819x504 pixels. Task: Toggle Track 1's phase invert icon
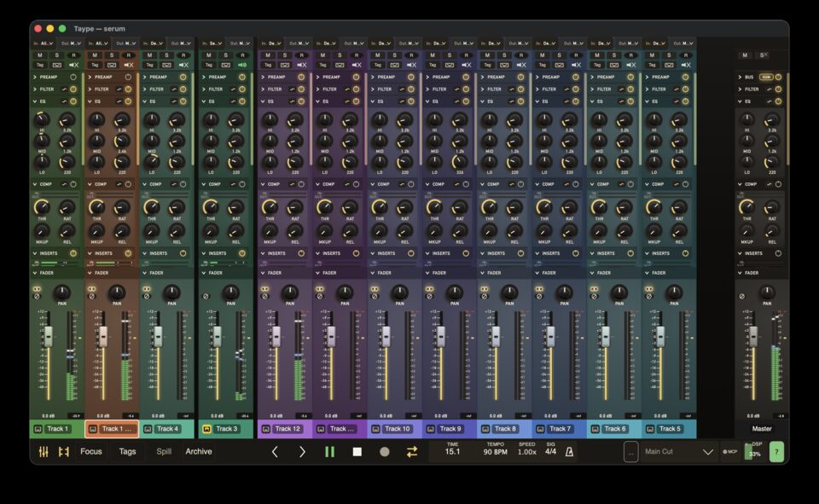tap(37, 296)
